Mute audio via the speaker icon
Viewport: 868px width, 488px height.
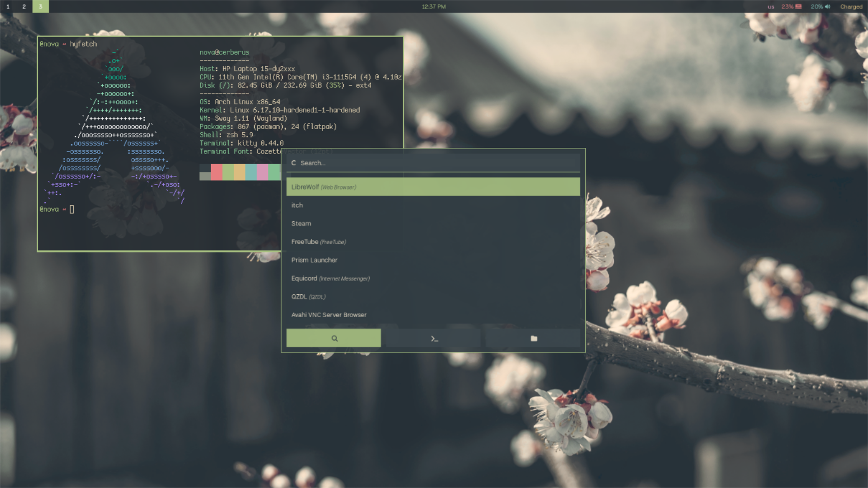[829, 7]
